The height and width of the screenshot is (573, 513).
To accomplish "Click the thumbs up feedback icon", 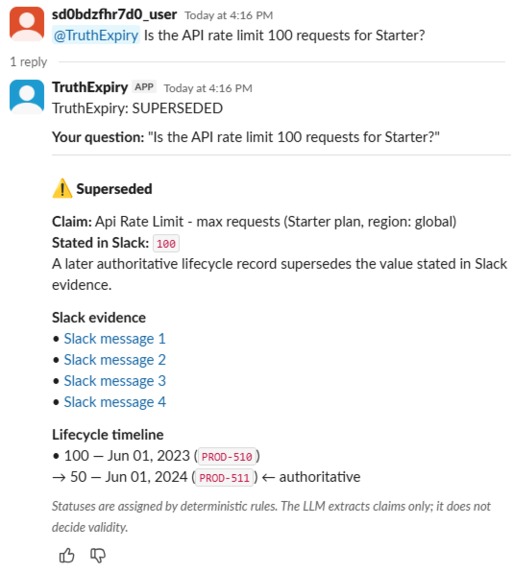I will point(66,556).
